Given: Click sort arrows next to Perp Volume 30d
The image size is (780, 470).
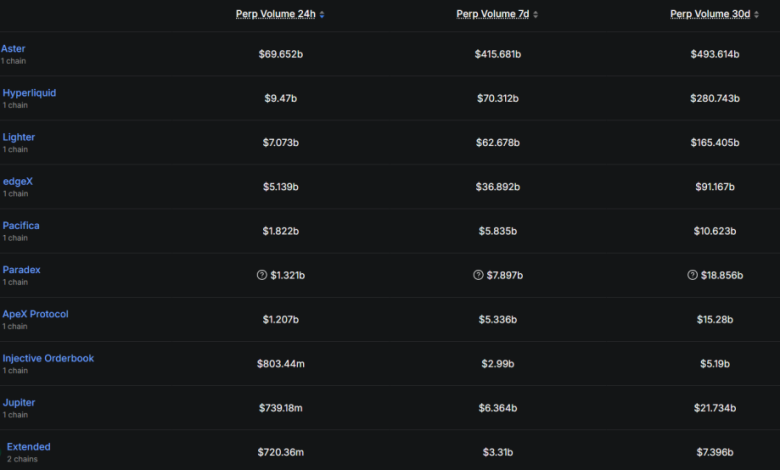Looking at the screenshot, I should click(756, 15).
